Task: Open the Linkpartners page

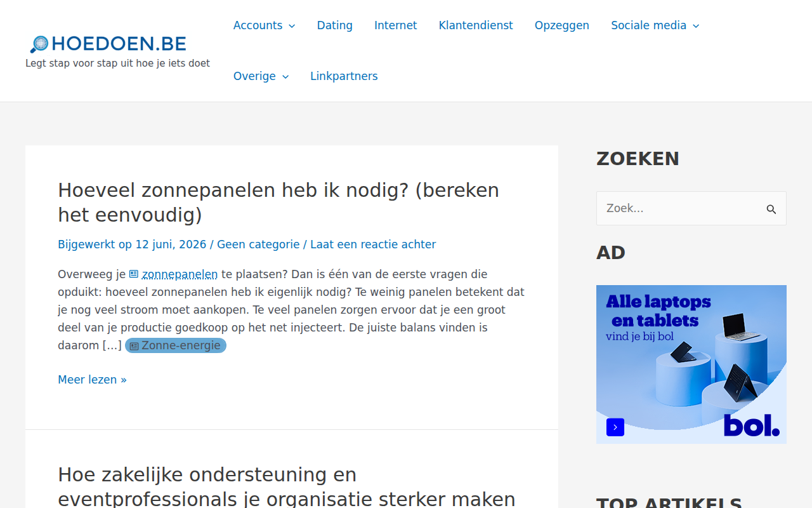Action: (344, 76)
